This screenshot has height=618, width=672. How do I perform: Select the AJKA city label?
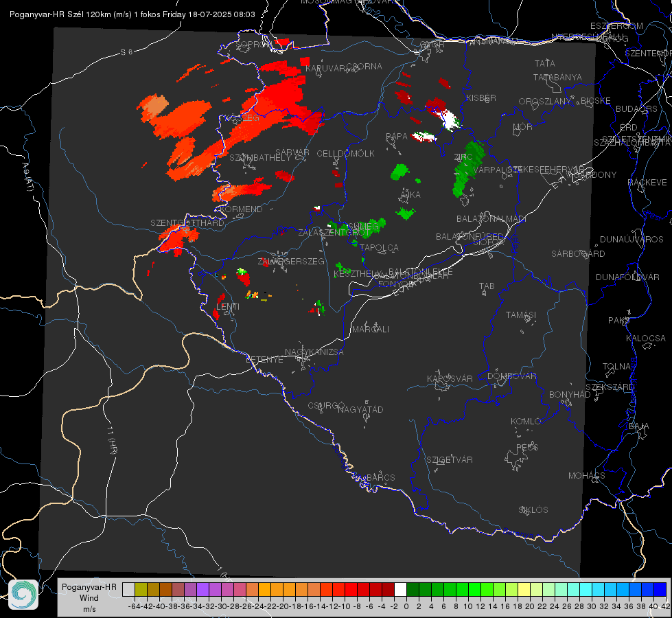[410, 195]
